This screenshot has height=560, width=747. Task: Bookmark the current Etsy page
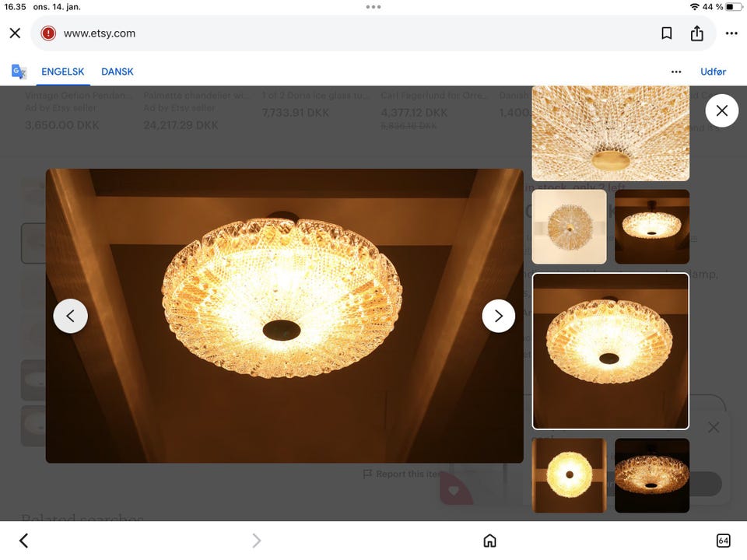[x=667, y=33]
